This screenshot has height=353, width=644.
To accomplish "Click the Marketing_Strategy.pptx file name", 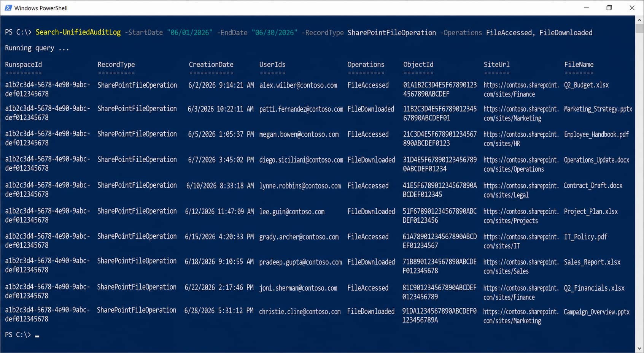I will [598, 109].
